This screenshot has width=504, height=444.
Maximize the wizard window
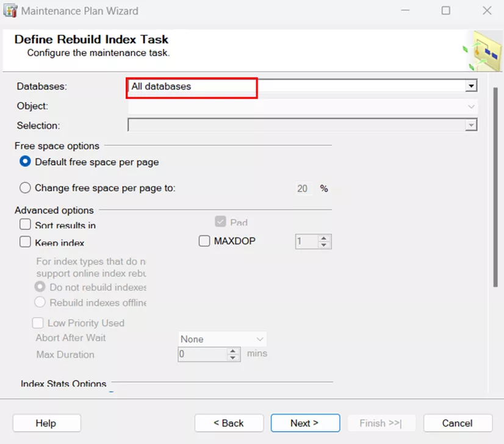pyautogui.click(x=446, y=10)
